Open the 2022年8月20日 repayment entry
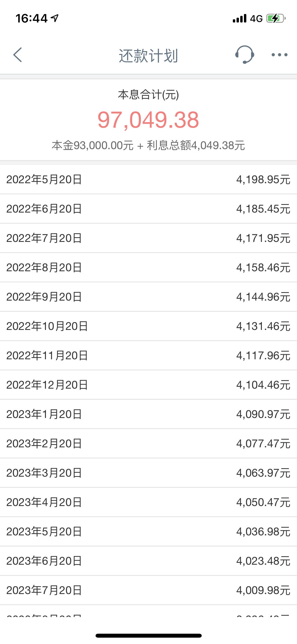 pos(148,268)
